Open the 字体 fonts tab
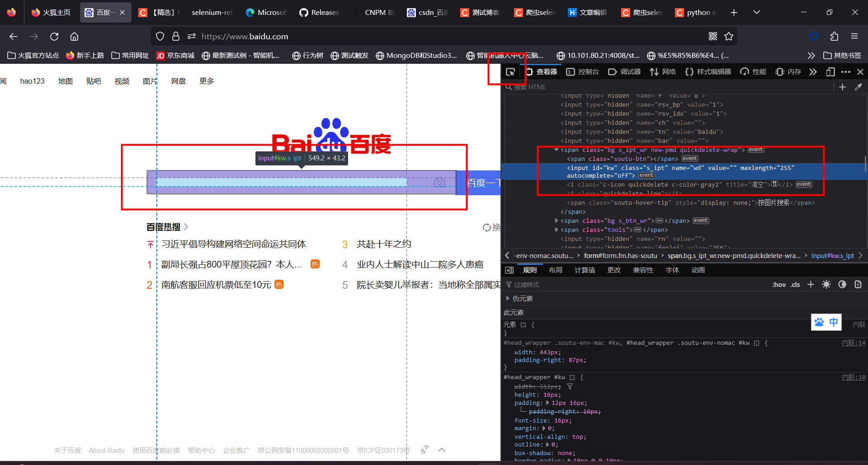This screenshot has width=868, height=465. coord(672,270)
